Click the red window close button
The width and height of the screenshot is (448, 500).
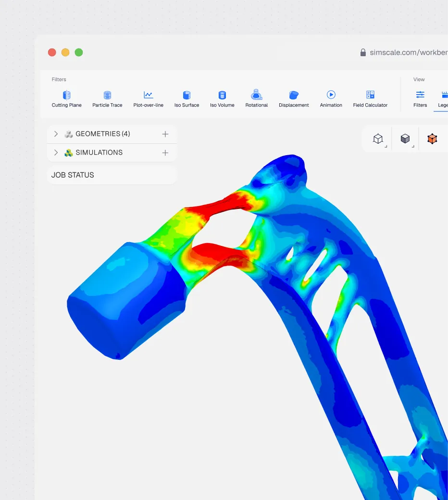52,52
